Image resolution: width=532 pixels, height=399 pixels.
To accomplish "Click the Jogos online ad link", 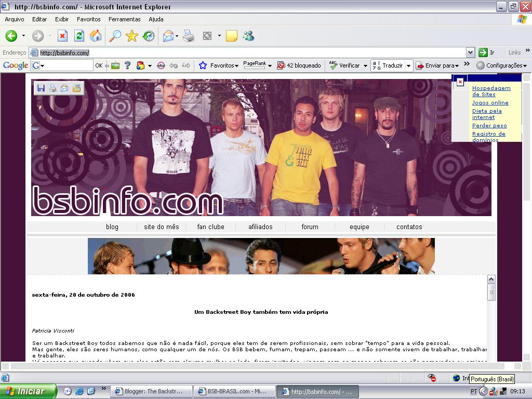I will [x=490, y=102].
